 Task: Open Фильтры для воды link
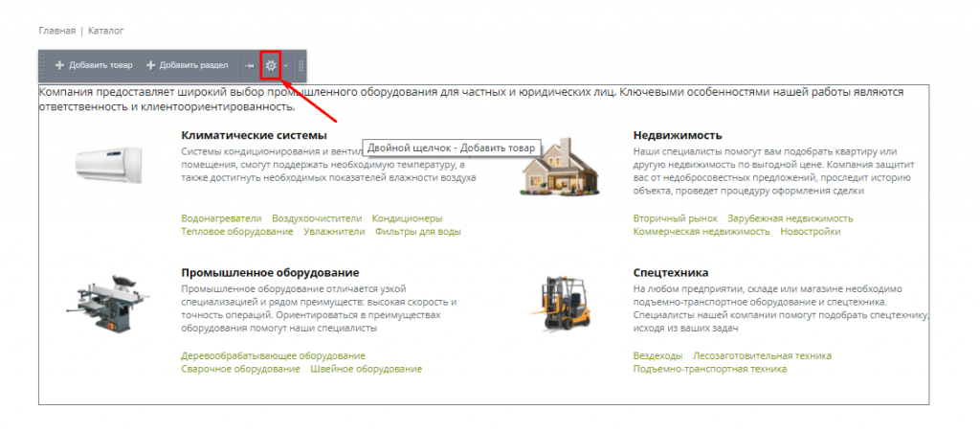(417, 232)
